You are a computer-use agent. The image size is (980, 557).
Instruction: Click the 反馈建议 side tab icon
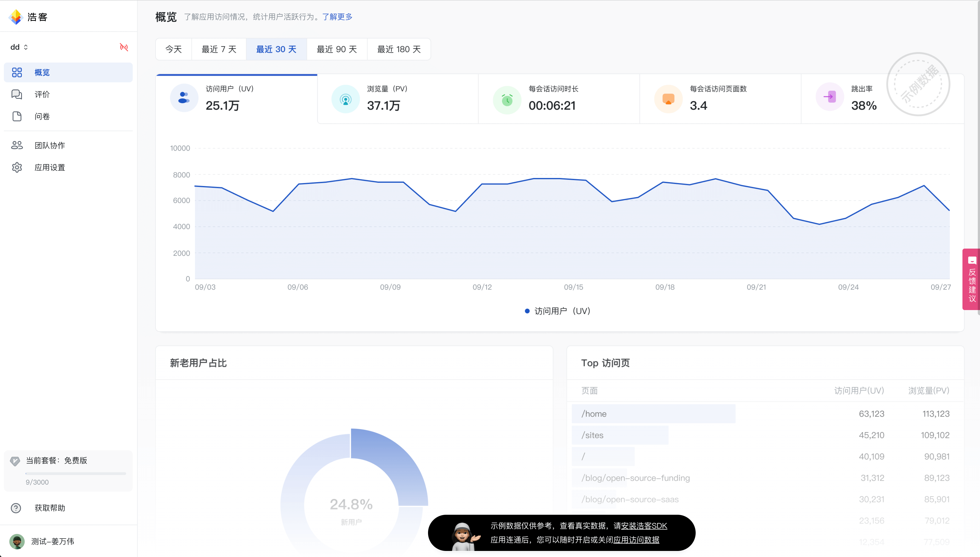(972, 260)
